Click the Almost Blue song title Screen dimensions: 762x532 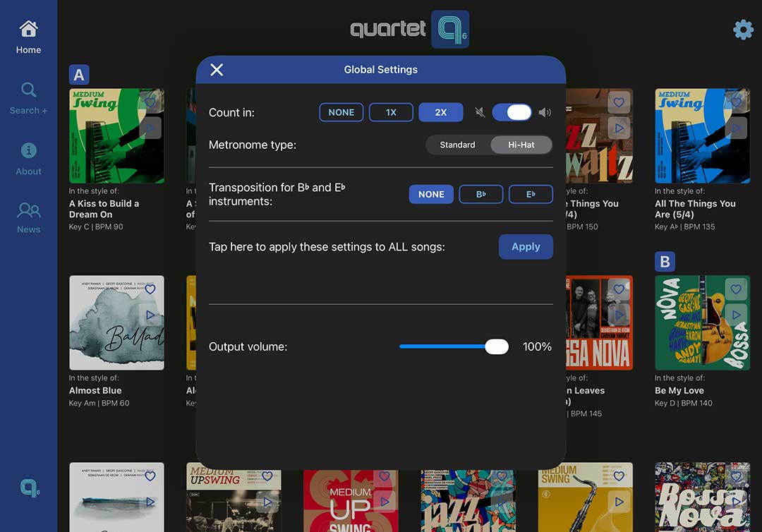[95, 391]
